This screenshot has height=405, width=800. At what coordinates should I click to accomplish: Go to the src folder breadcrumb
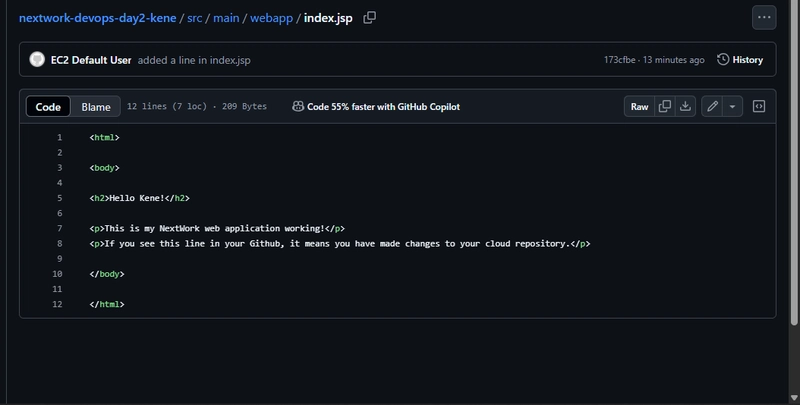click(x=194, y=18)
